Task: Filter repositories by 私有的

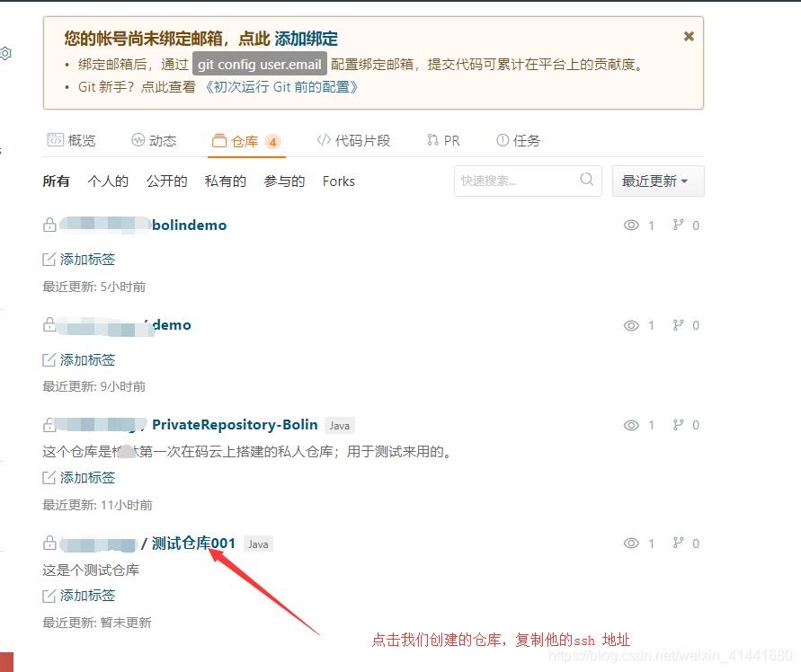Action: 226,181
